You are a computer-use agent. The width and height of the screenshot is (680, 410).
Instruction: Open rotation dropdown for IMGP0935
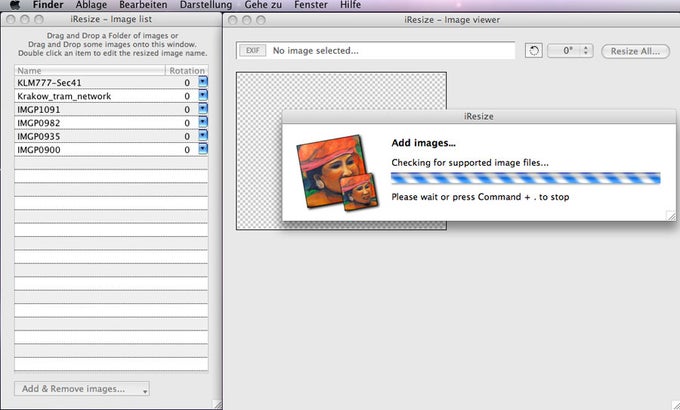click(203, 136)
